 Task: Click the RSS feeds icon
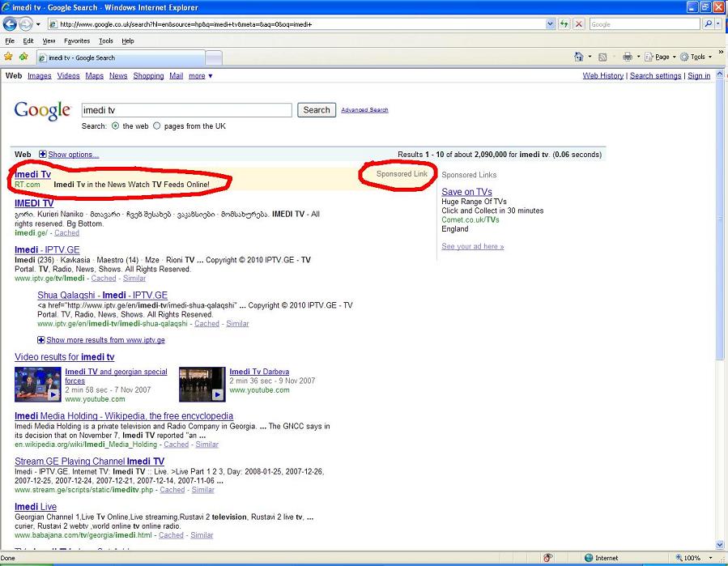pos(602,57)
